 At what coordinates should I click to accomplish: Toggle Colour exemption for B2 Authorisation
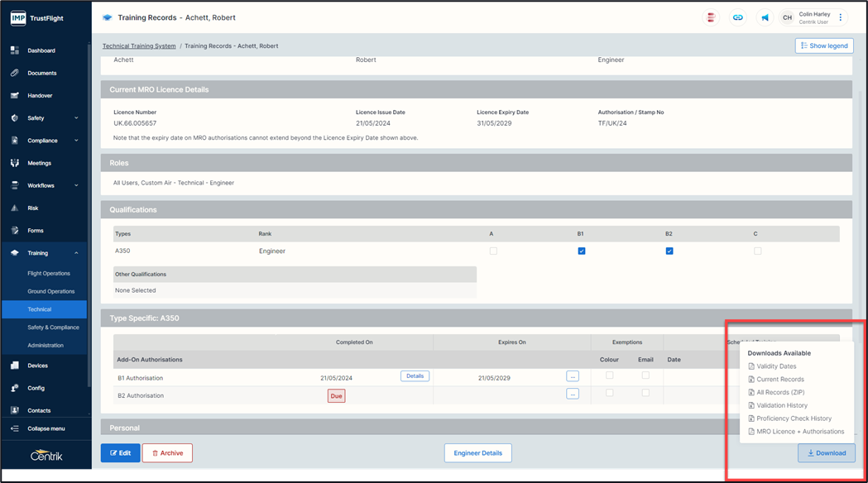[610, 393]
